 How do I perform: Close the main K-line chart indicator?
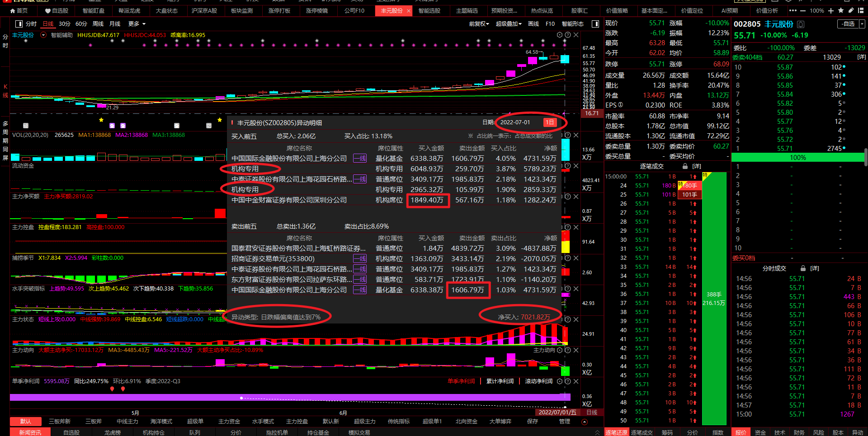[576, 35]
